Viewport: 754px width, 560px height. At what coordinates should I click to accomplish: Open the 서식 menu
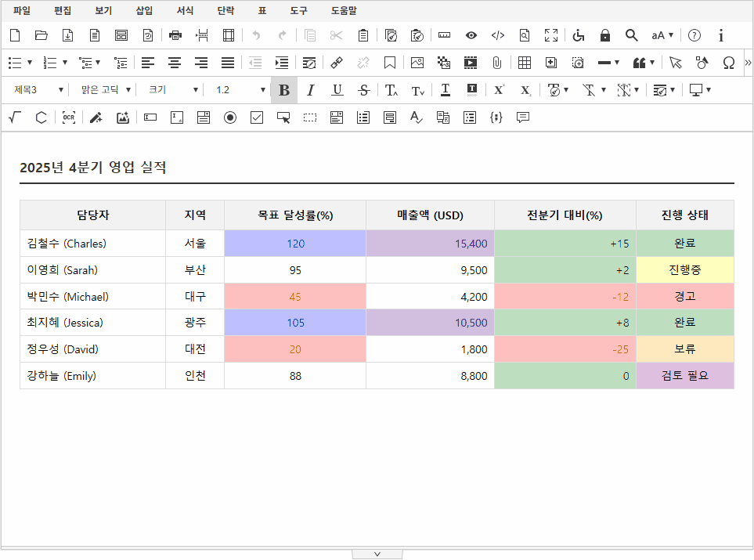pos(185,11)
